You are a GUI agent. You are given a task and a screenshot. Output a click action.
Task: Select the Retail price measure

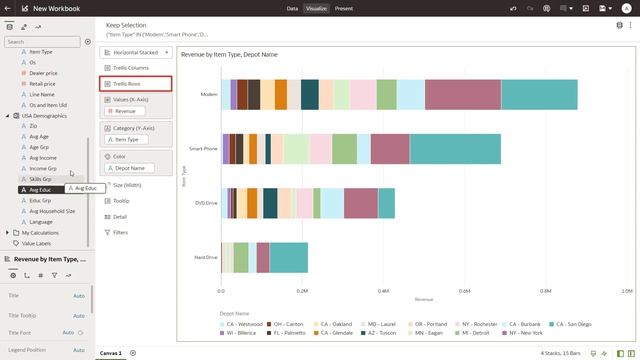(42, 84)
